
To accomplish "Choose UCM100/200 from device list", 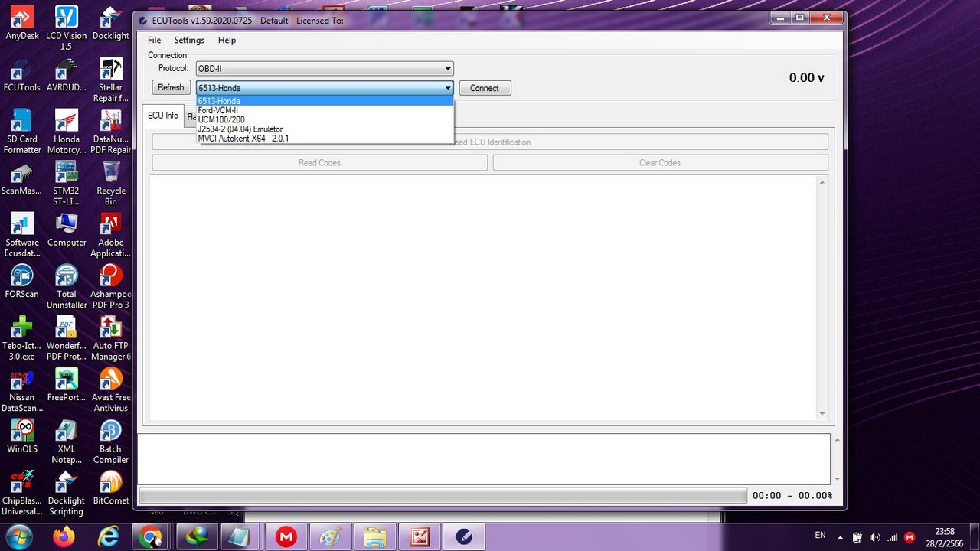I will pos(325,120).
